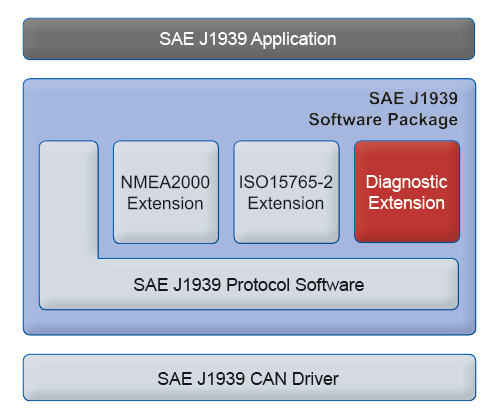Image resolution: width=500 pixels, height=420 pixels.
Task: Click 'SAE J1939' line above Software Package
Action: pos(413,98)
